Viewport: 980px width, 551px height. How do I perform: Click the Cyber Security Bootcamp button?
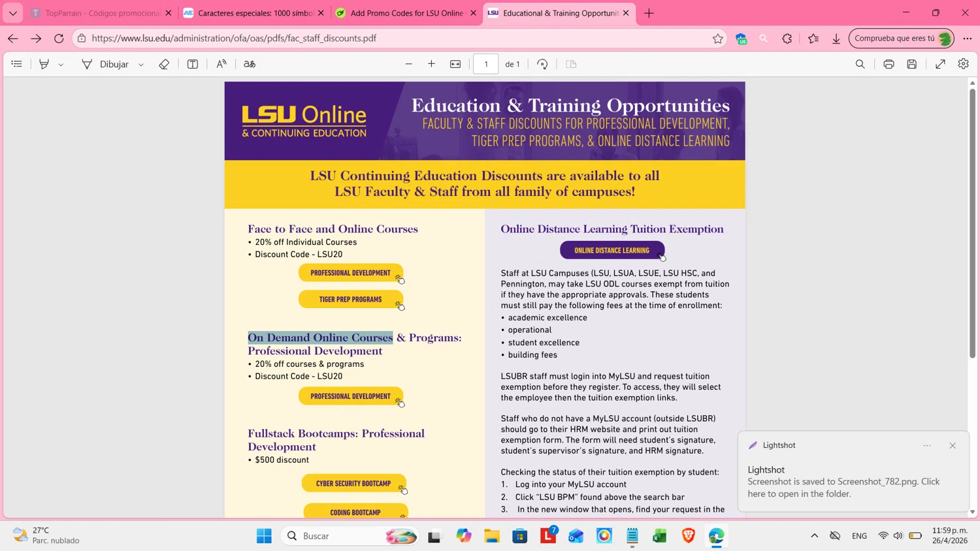click(353, 484)
